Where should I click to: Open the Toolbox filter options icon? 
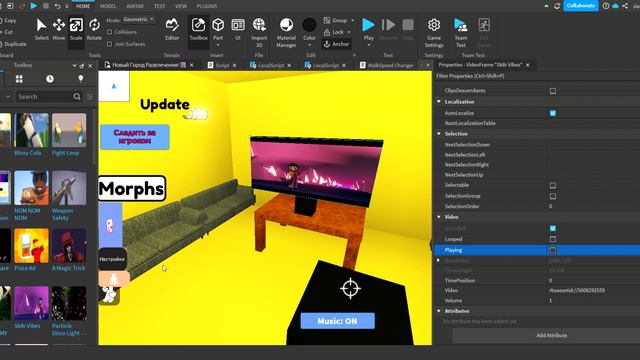click(90, 97)
